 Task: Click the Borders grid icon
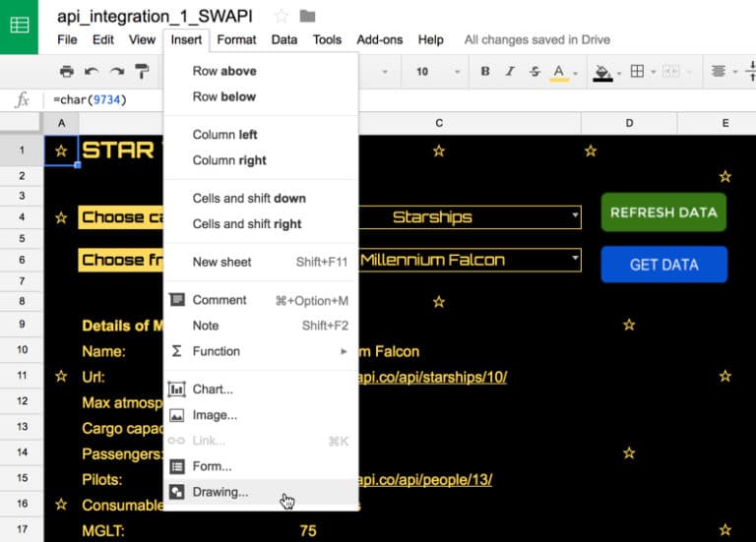[x=637, y=71]
